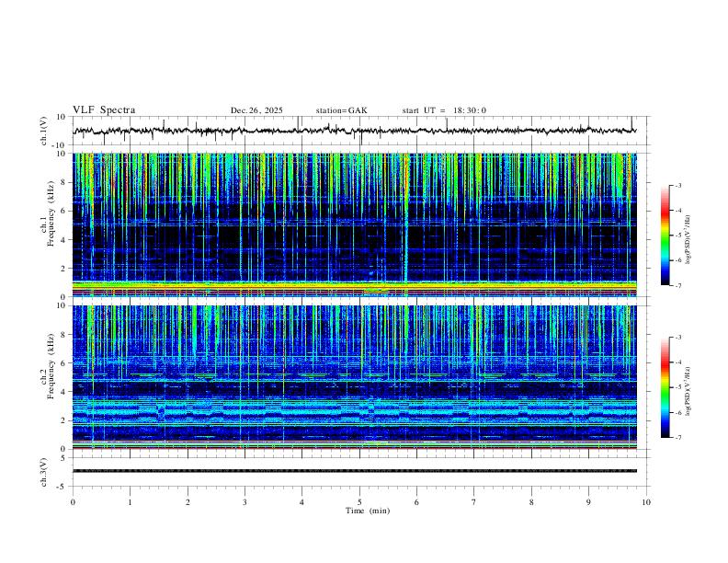Image resolution: width=728 pixels, height=563 pixels.
Task: Select the "Time (min)" x-axis label
Action: [x=368, y=511]
